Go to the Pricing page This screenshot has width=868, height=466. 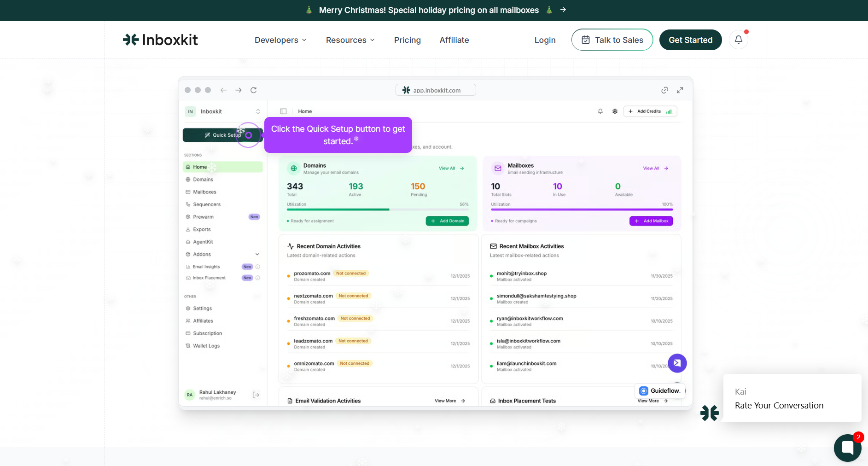pos(407,40)
